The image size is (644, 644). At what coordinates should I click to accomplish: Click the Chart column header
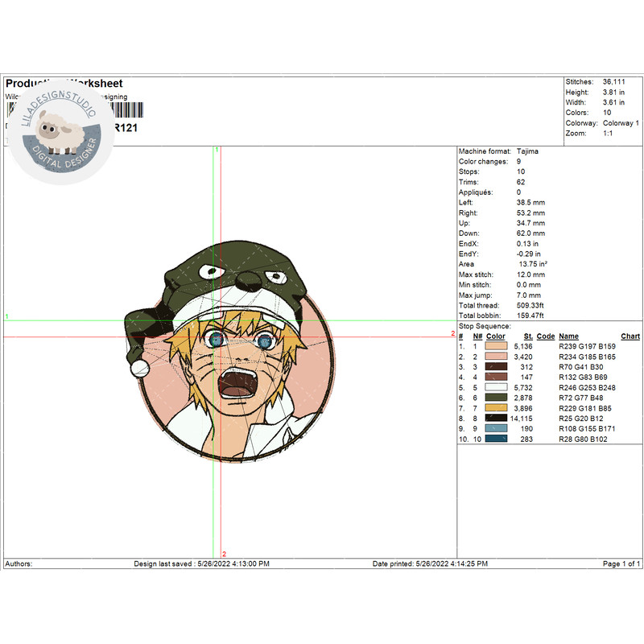pyautogui.click(x=630, y=336)
